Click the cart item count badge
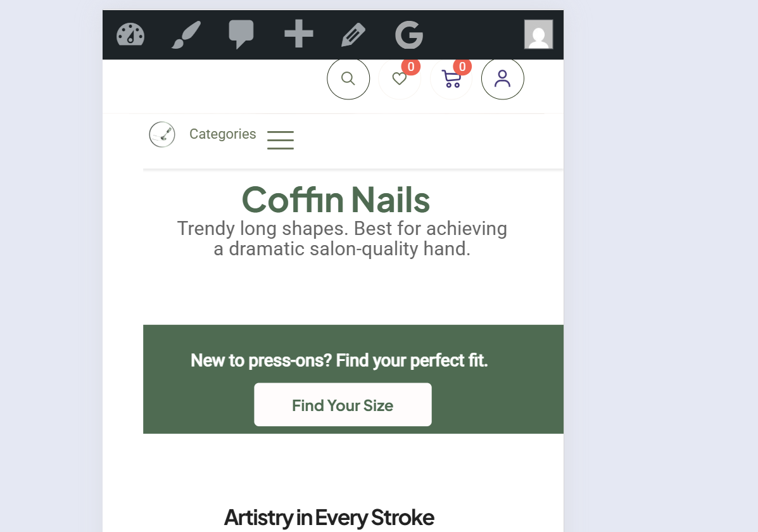The width and height of the screenshot is (758, 532). [x=462, y=66]
